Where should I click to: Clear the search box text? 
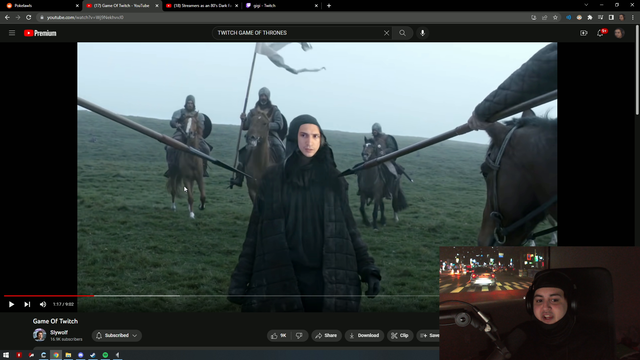click(386, 33)
